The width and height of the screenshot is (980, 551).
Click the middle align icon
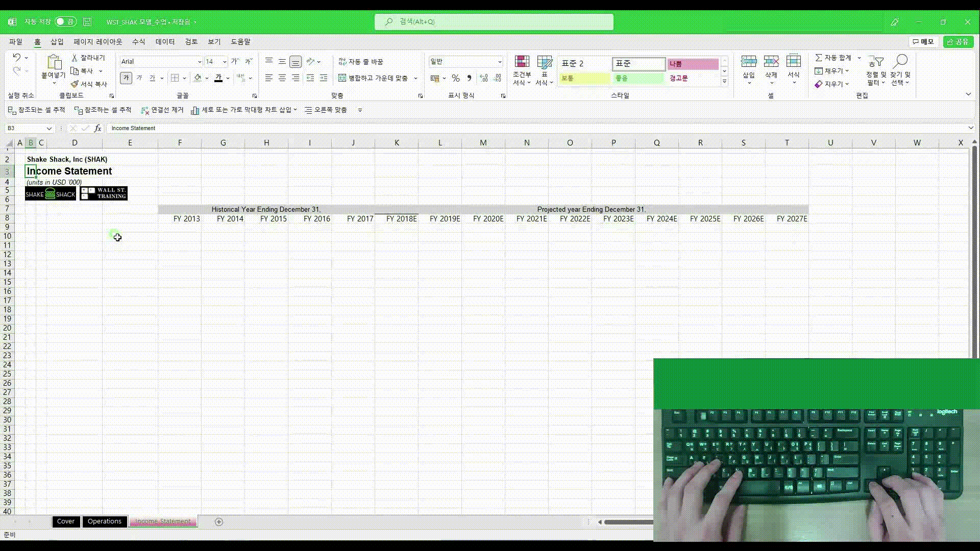[282, 61]
